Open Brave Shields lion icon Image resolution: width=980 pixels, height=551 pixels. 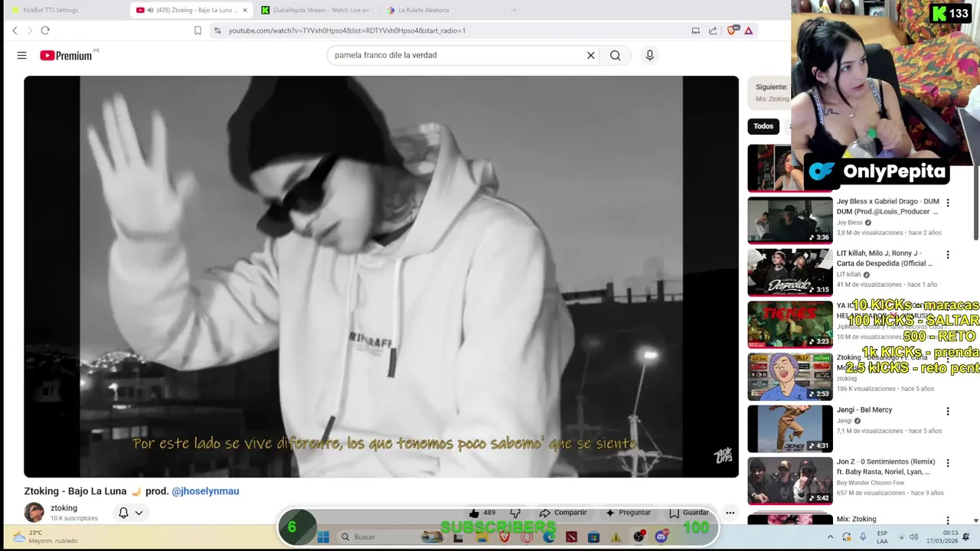tap(732, 31)
